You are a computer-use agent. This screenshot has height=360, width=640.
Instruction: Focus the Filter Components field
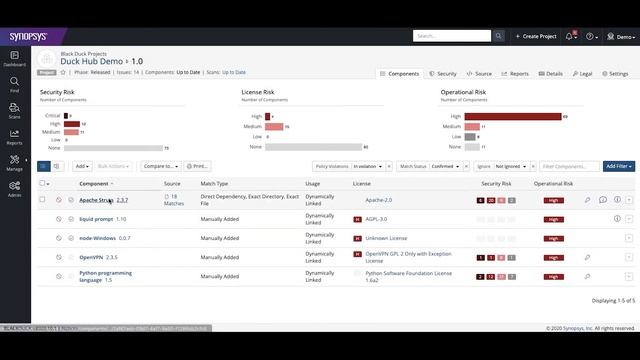click(x=569, y=166)
